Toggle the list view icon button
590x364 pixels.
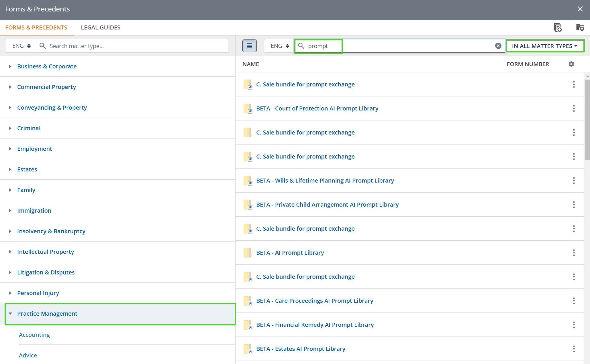249,46
